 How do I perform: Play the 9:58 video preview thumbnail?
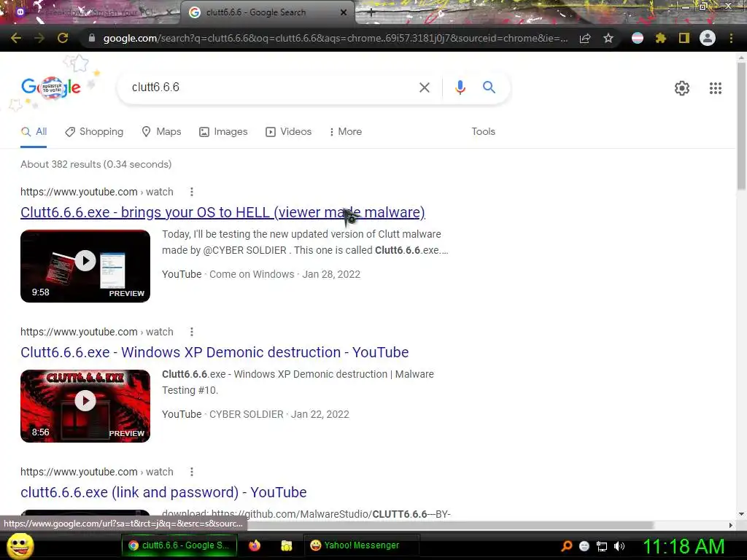click(x=85, y=266)
